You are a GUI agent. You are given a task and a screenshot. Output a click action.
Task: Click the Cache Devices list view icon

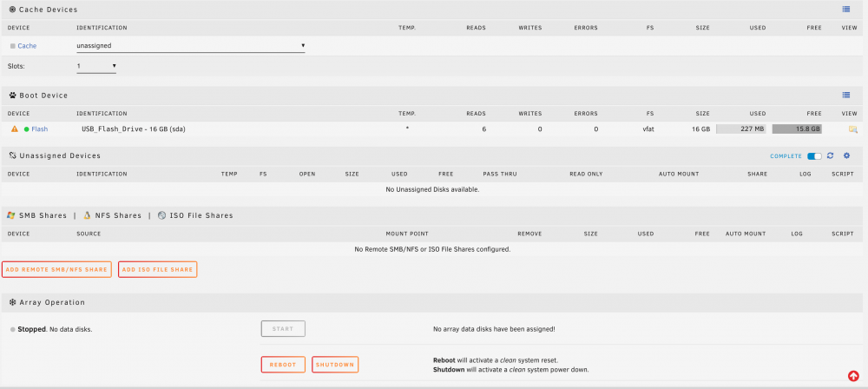click(845, 10)
